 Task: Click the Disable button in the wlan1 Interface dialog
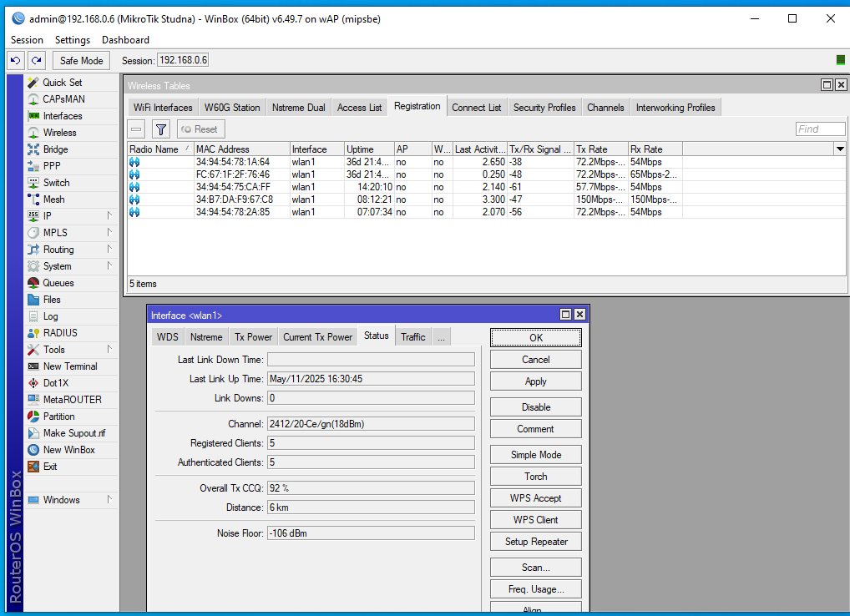pos(535,406)
